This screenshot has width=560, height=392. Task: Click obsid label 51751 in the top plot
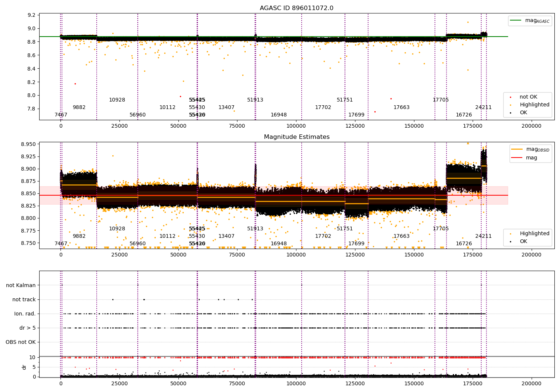coord(345,100)
